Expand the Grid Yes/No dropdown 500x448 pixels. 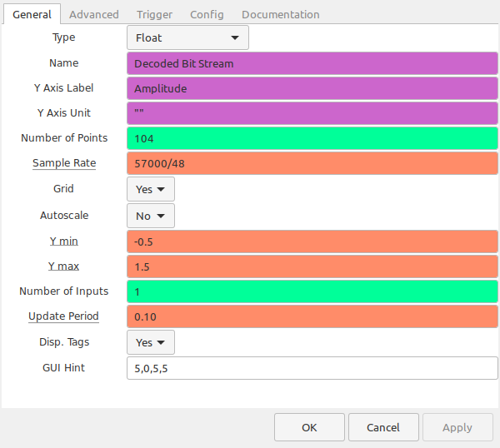pos(151,189)
